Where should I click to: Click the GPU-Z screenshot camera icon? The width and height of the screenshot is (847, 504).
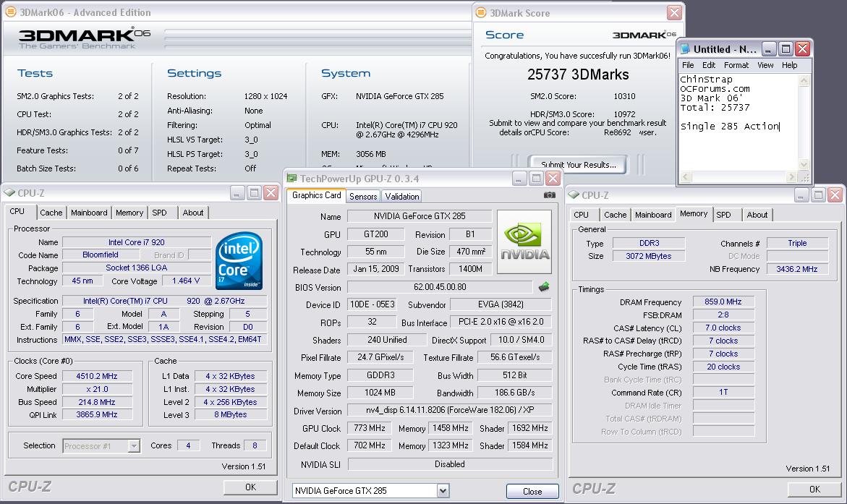pos(550,195)
